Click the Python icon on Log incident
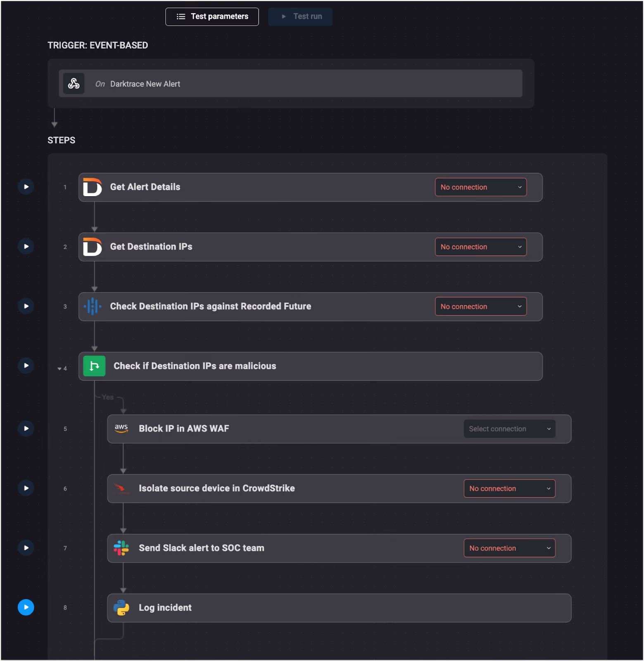This screenshot has width=644, height=661. click(x=121, y=608)
